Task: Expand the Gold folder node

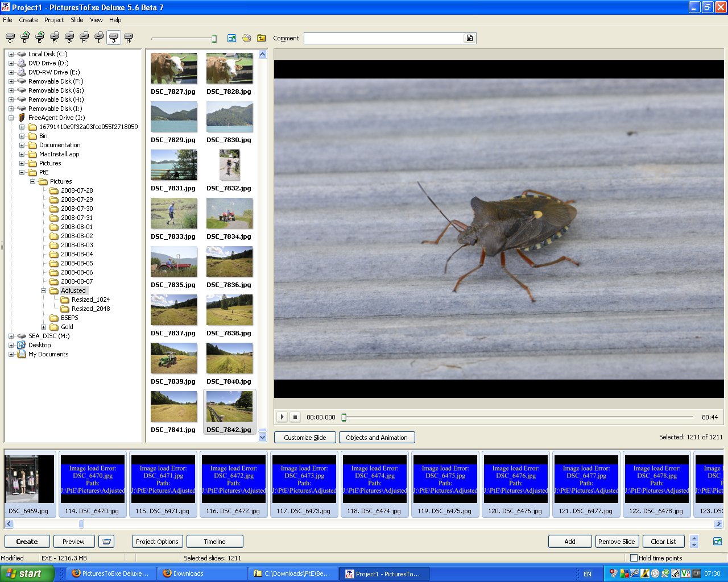Action: (43, 327)
